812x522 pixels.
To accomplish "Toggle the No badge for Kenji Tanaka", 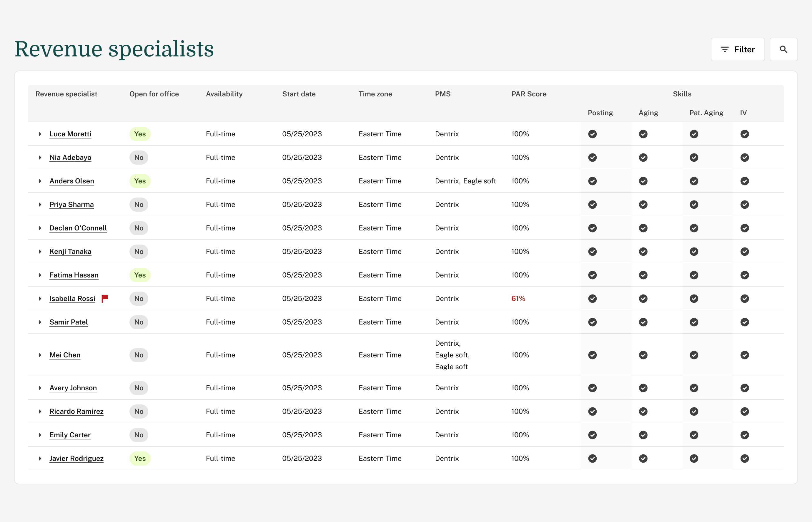I will coord(139,252).
